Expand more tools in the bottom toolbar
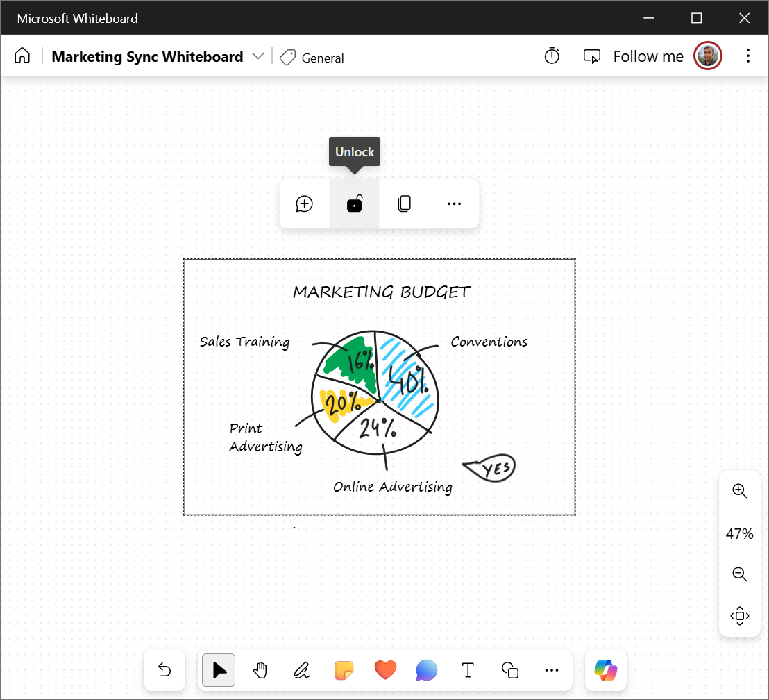Screen dimensions: 769x700 coord(552,670)
